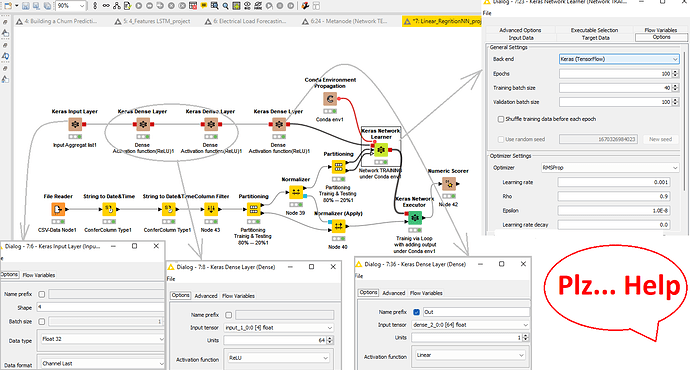Select the Keras Network Executor node
This screenshot has height=370, width=690.
click(x=415, y=217)
